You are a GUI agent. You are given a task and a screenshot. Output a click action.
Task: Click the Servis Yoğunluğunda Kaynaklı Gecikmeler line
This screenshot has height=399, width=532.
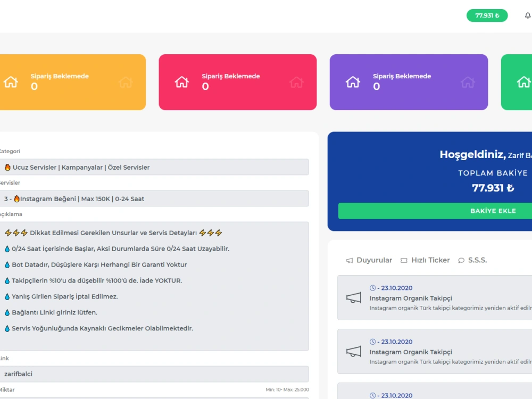point(99,328)
